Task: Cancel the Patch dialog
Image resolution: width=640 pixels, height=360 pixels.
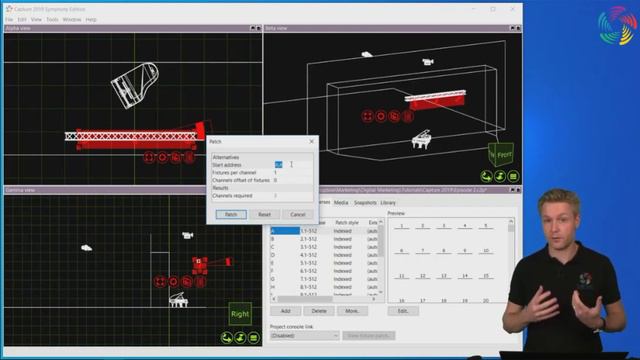Action: point(298,214)
